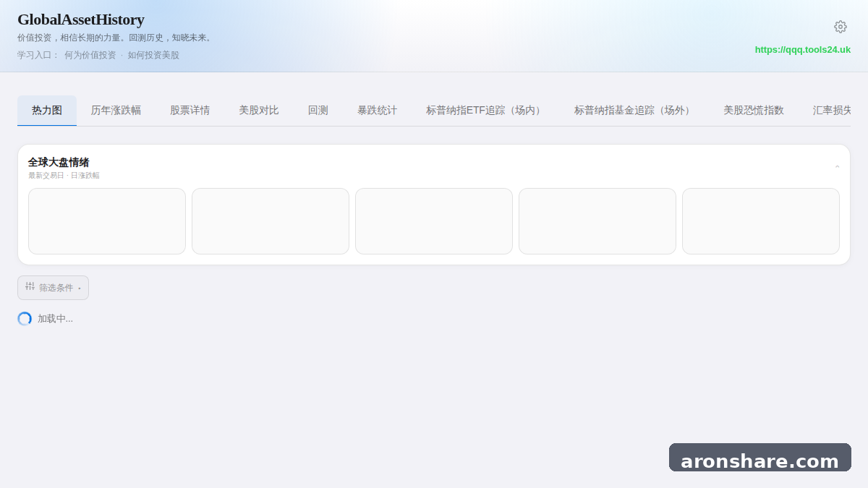This screenshot has width=868, height=488.
Task: Open the 如何投资美股 link
Action: [153, 55]
